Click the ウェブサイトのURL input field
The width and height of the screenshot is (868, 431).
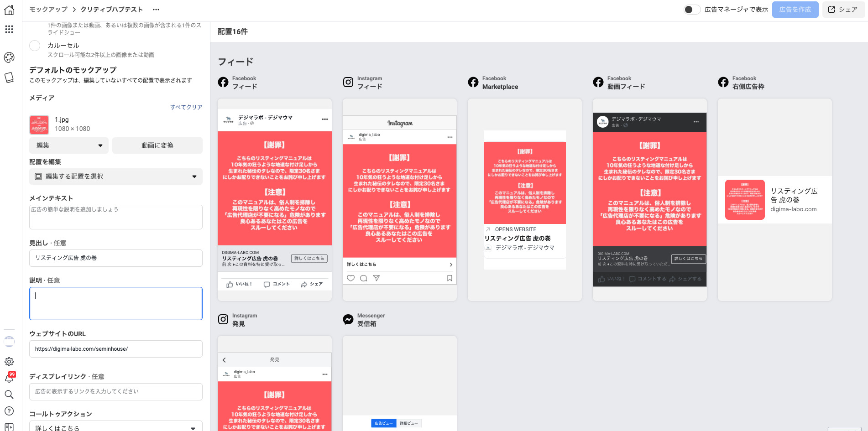pyautogui.click(x=116, y=349)
